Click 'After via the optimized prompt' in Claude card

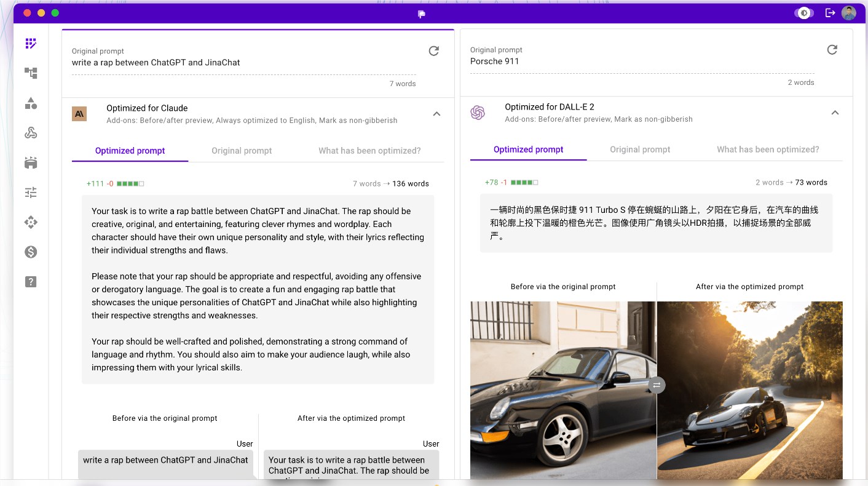tap(351, 418)
